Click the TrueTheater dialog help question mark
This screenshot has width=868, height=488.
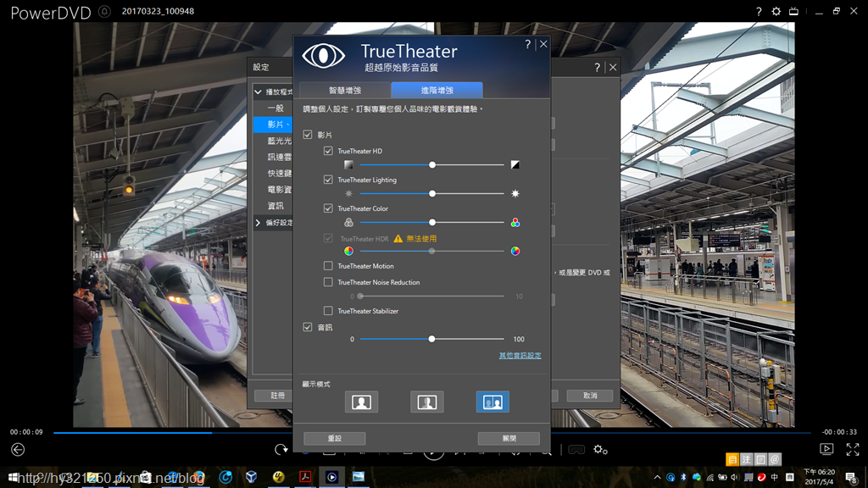527,44
